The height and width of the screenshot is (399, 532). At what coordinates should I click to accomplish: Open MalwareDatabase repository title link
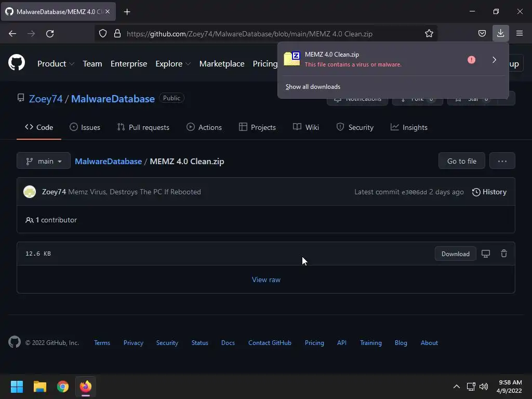[x=113, y=99]
